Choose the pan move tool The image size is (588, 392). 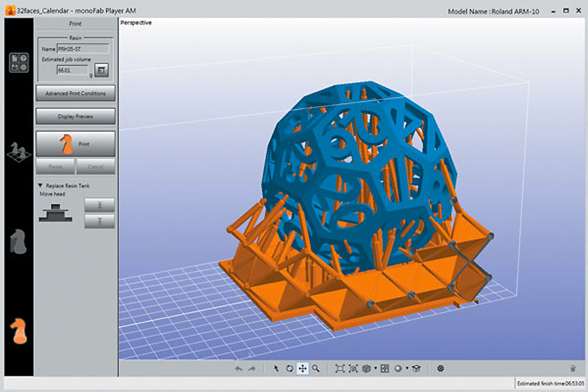[x=302, y=368]
